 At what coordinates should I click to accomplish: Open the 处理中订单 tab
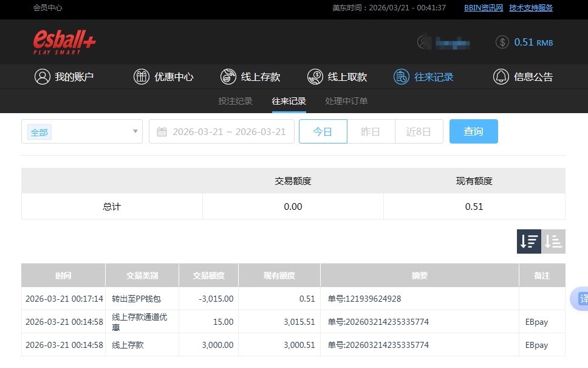click(346, 101)
